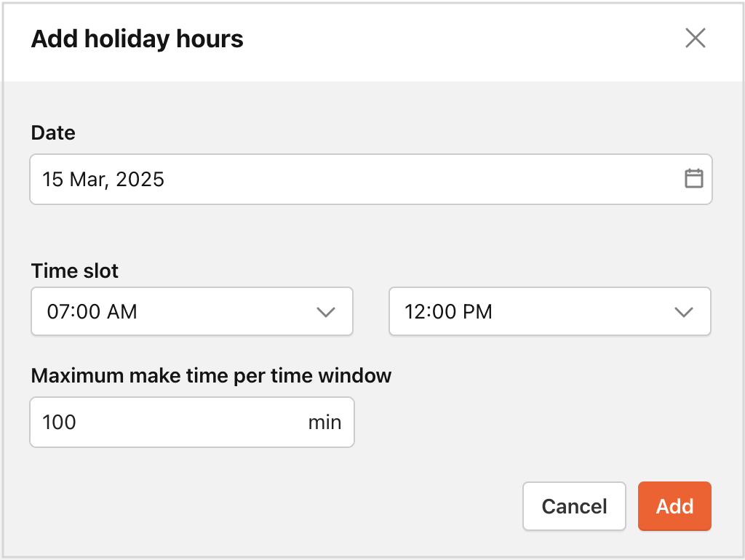745x560 pixels.
Task: Close the Add holiday hours dialog
Action: pos(695,38)
